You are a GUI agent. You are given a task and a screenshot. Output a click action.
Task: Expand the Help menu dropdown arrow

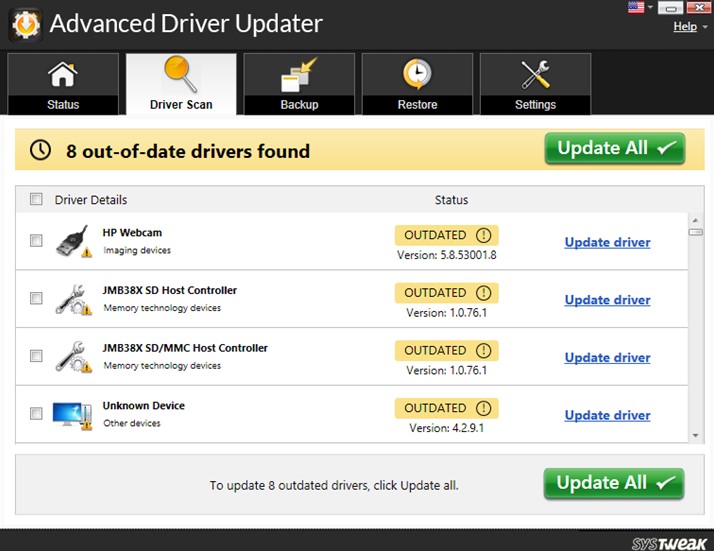(x=704, y=27)
